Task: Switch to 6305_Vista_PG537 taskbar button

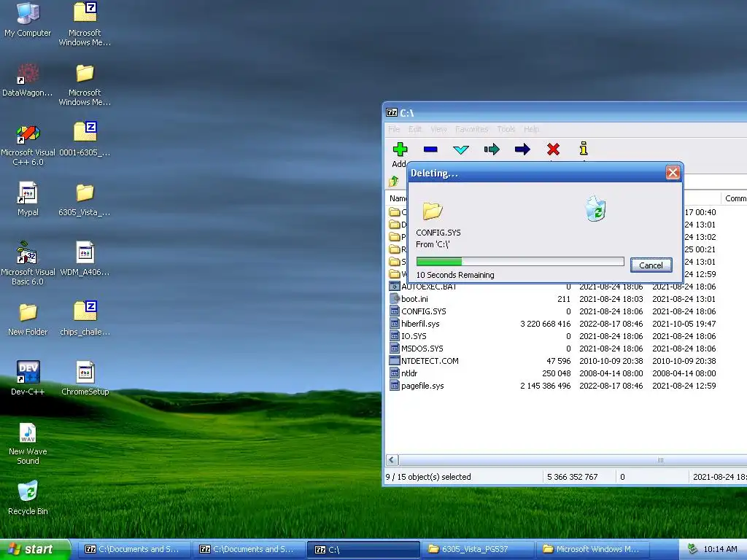Action: pos(478,549)
